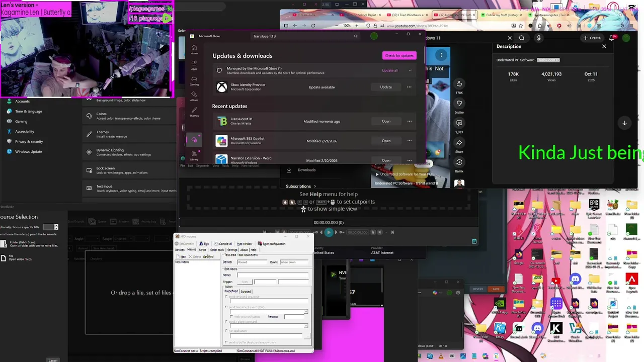This screenshot has height=362, width=644.
Task: Open X-plane command dropdown in HID macros
Action: (305, 326)
